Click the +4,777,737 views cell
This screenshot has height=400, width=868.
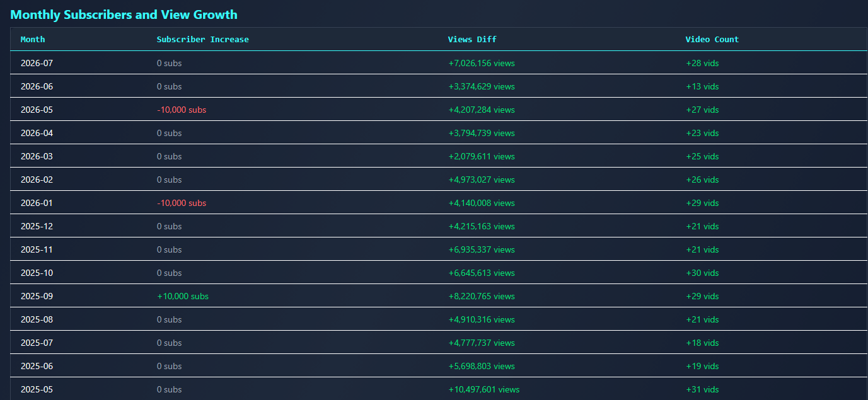482,343
